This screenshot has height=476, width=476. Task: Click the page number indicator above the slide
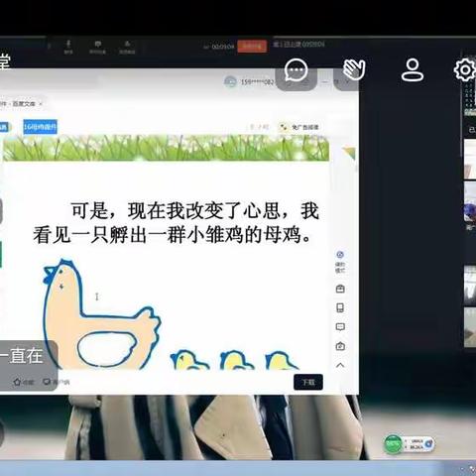(x=259, y=127)
